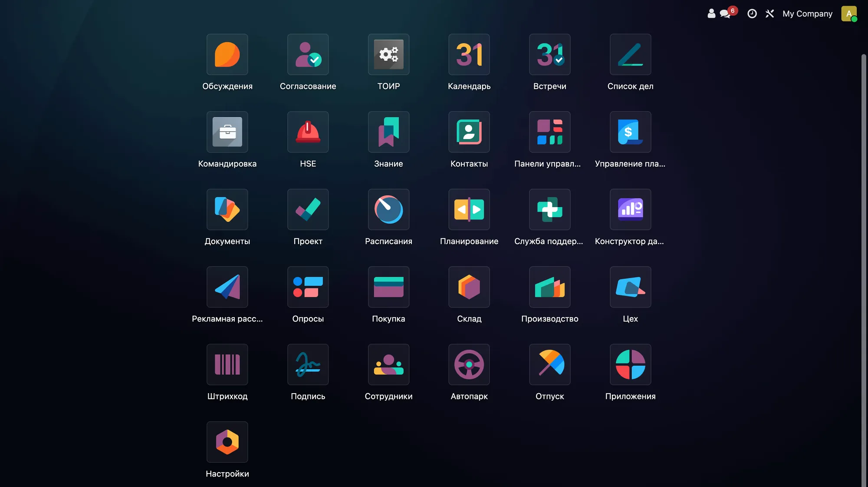Open the Цех app
Image resolution: width=868 pixels, height=487 pixels.
[631, 287]
